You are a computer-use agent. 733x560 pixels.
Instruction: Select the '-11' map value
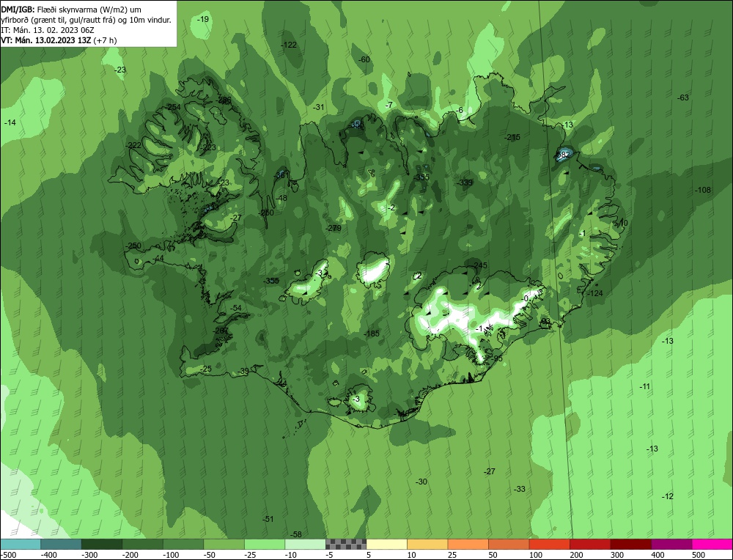(x=644, y=386)
